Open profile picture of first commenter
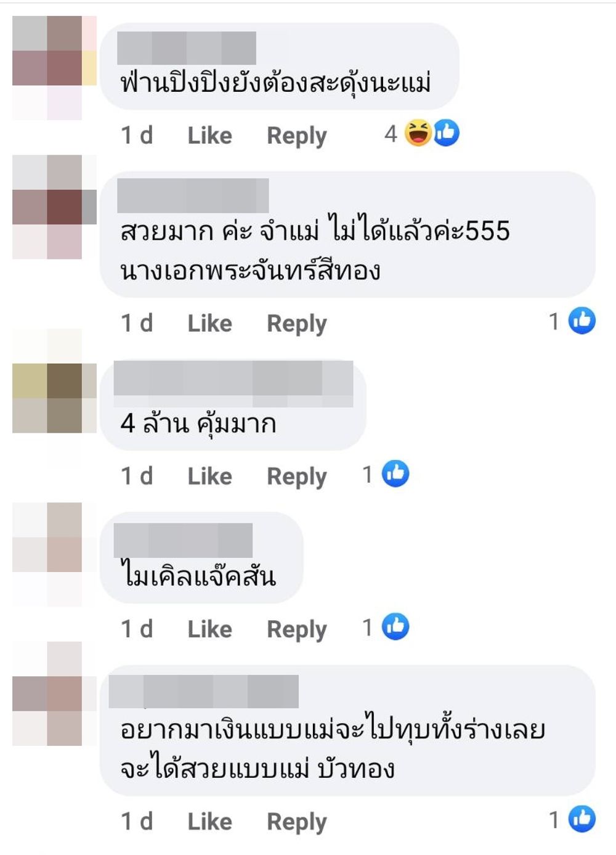 54,68
